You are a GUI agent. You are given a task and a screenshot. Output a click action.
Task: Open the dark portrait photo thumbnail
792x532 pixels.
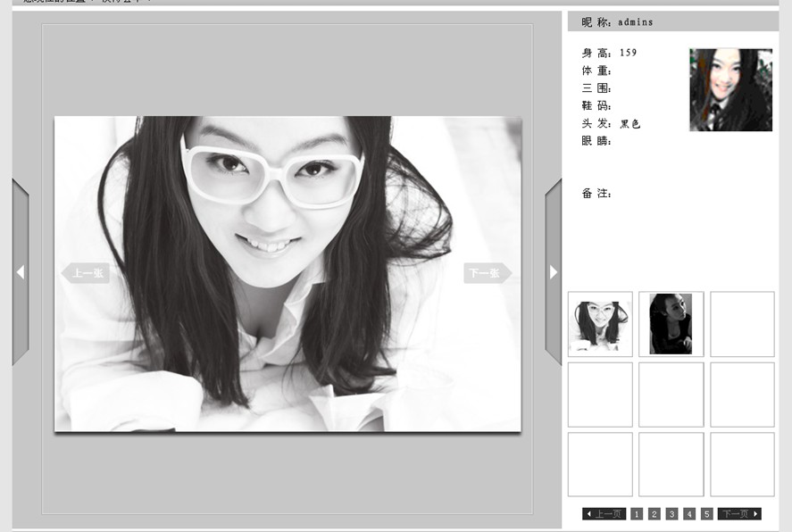point(671,324)
